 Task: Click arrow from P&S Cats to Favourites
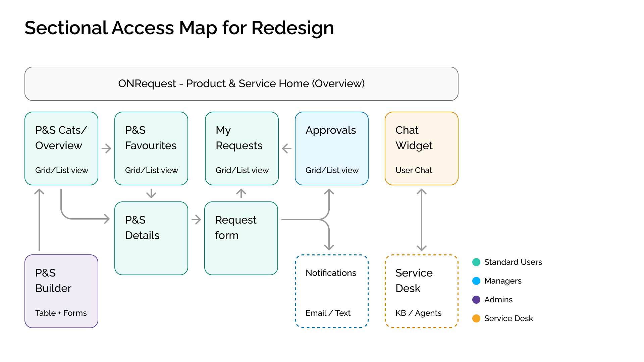106,148
